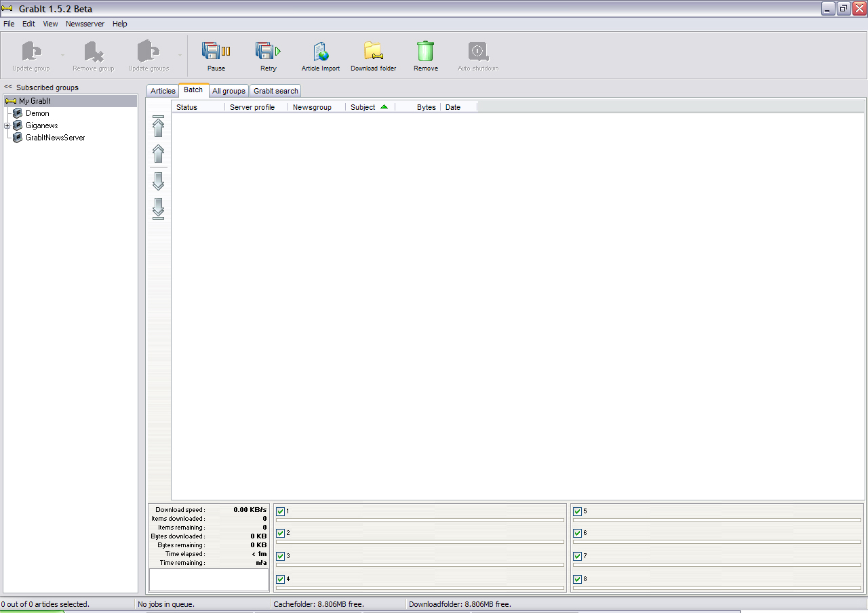Sort by Date column header
The height and width of the screenshot is (613, 868).
pos(459,107)
